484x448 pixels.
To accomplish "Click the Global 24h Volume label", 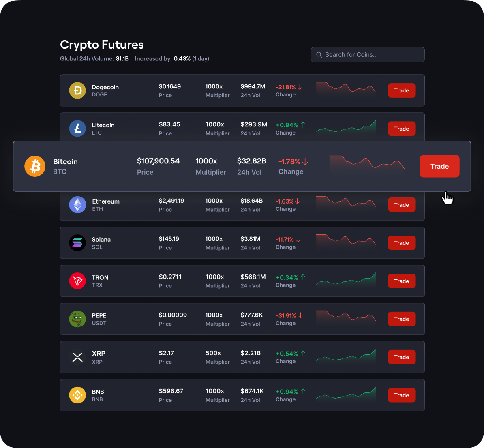I will click(x=87, y=58).
